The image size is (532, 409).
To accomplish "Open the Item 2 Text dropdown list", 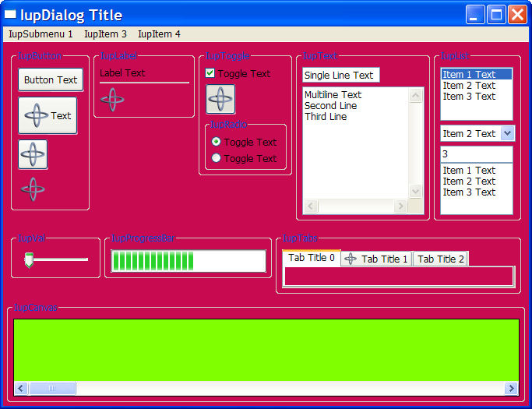I will [x=506, y=133].
